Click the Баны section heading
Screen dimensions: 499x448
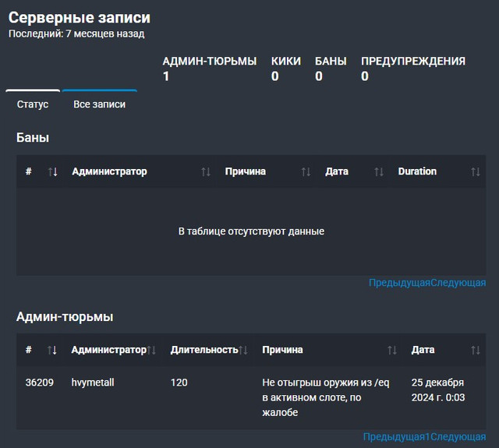pos(33,138)
